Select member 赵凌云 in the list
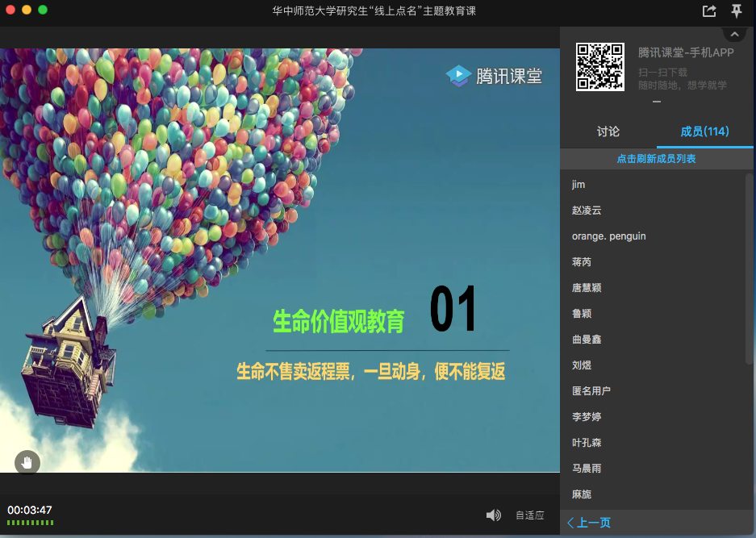The height and width of the screenshot is (538, 756). [x=587, y=211]
